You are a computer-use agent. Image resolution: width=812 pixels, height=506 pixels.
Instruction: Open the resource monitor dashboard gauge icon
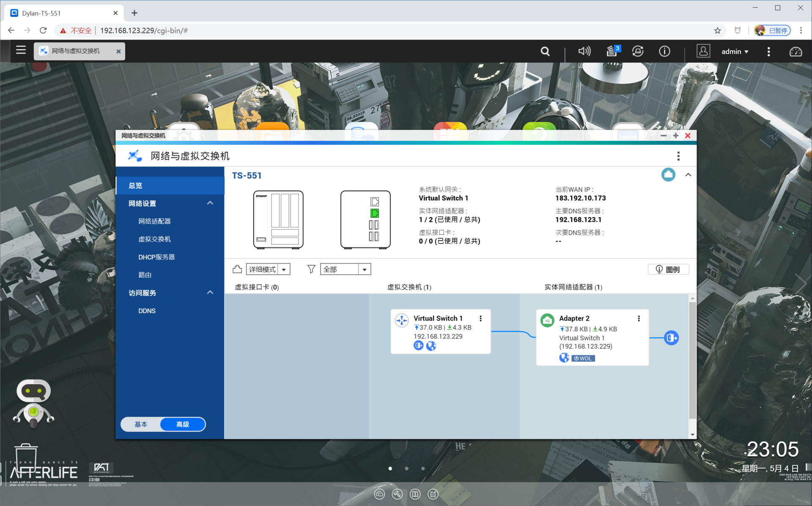796,52
